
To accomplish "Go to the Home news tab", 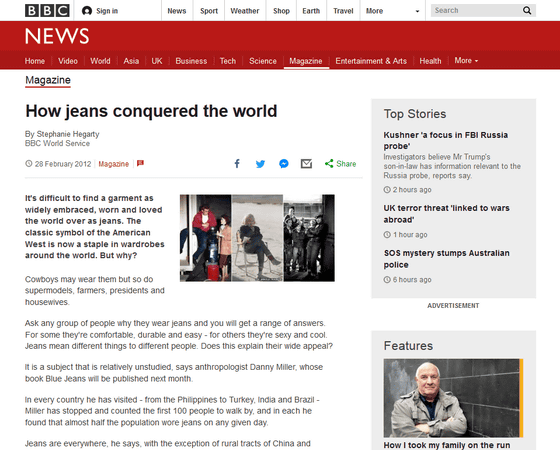I will (x=35, y=61).
